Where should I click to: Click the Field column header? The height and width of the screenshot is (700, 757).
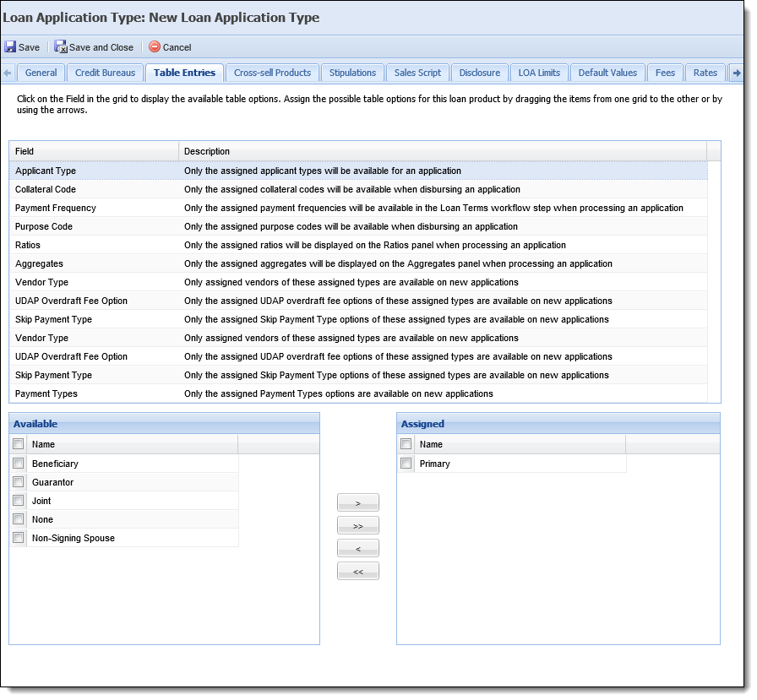pos(94,151)
